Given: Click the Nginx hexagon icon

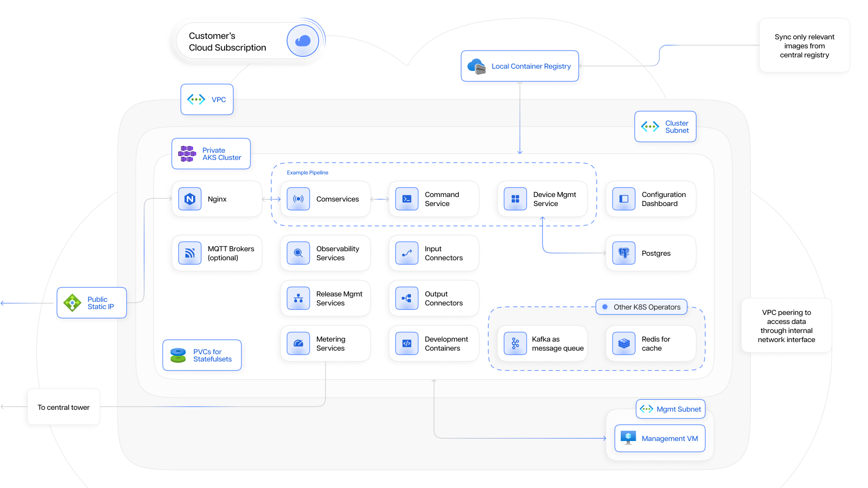Looking at the screenshot, I should (x=190, y=199).
